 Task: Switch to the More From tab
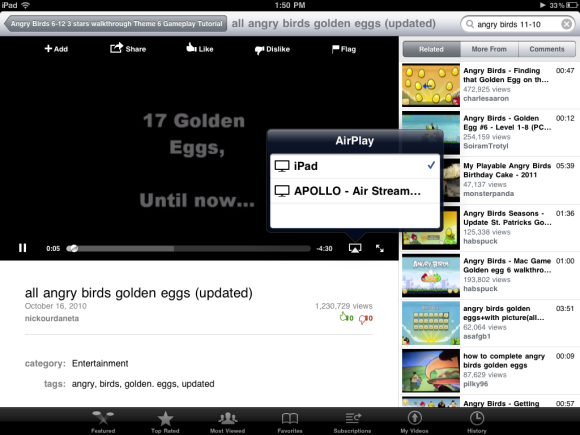[x=489, y=49]
